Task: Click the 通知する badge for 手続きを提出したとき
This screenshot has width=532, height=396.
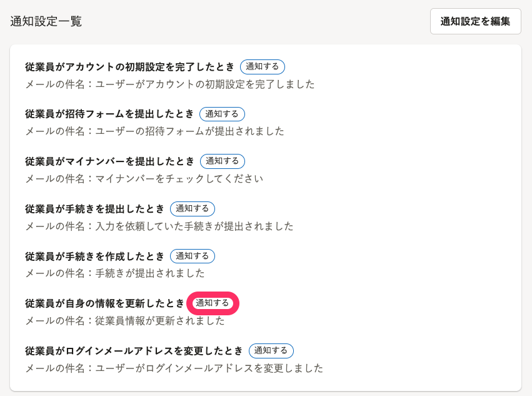Action: click(193, 208)
